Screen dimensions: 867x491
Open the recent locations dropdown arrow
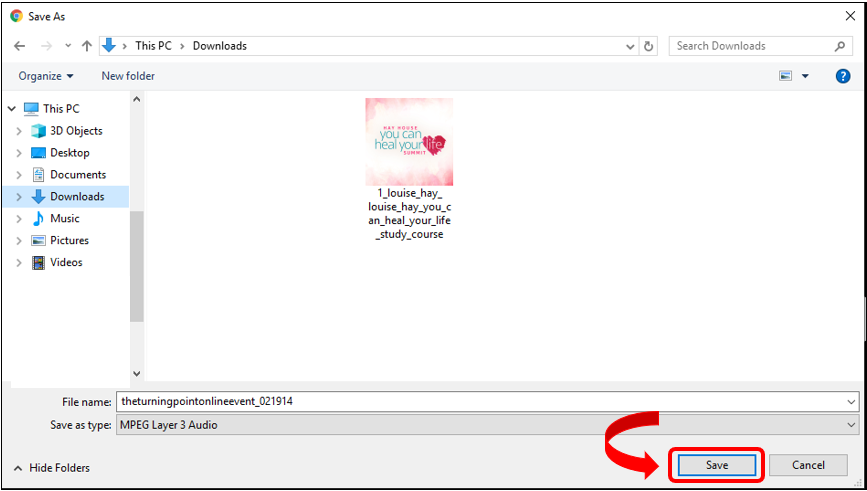tap(68, 46)
